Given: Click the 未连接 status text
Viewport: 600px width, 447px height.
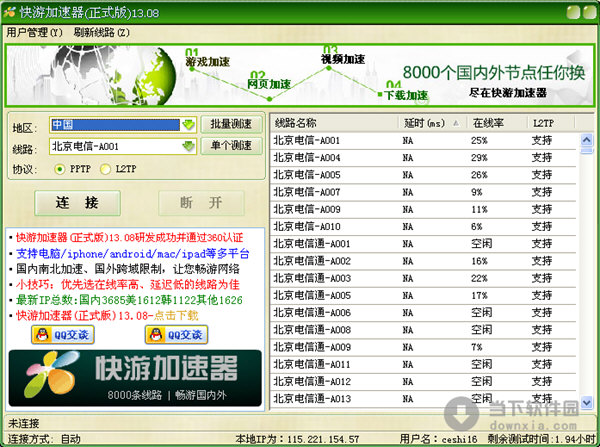Looking at the screenshot, I should click(24, 423).
